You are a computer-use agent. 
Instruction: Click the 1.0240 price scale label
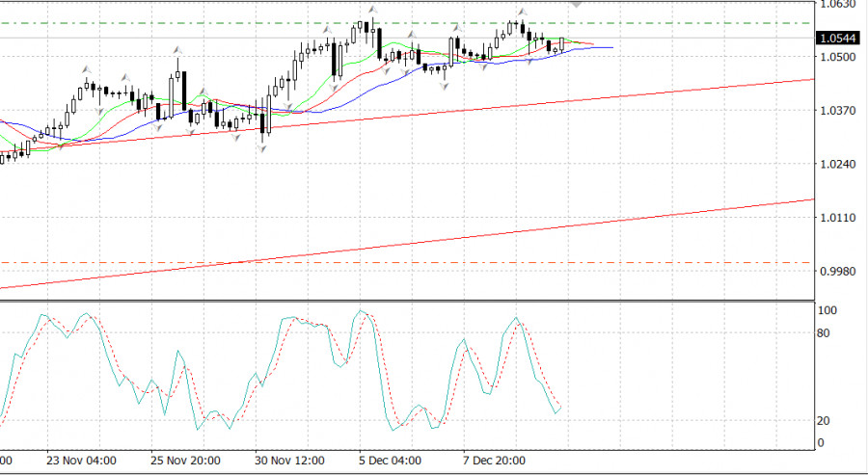tap(835, 165)
